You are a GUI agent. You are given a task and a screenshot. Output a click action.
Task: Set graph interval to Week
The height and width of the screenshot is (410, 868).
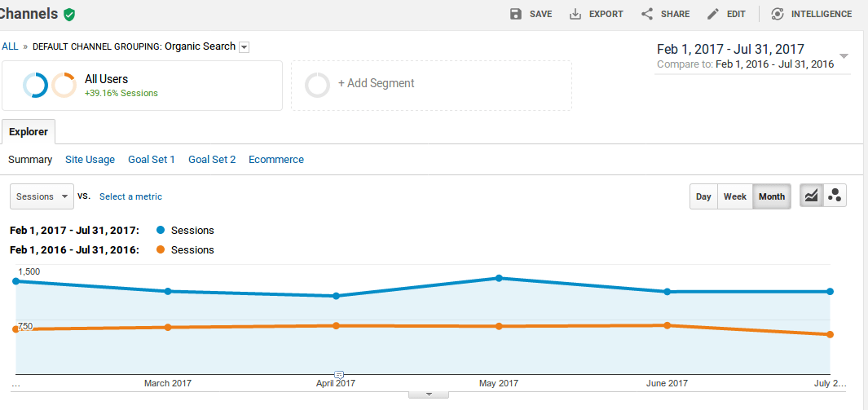pos(734,196)
